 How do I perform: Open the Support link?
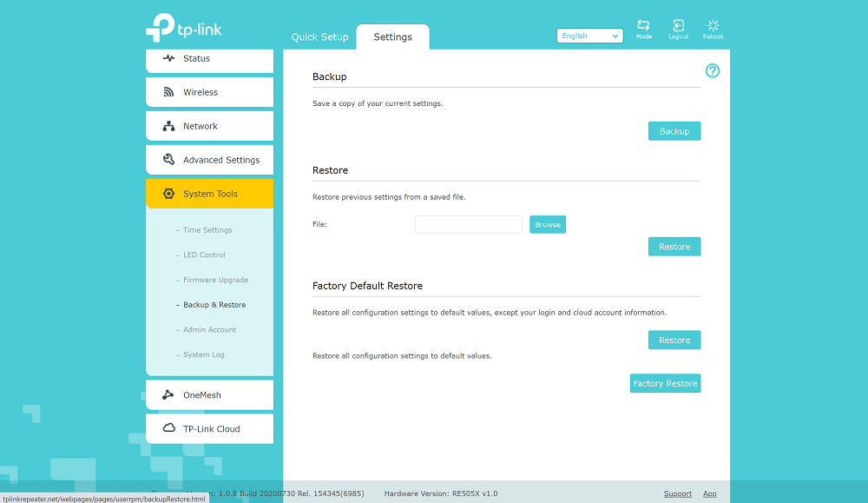(678, 493)
